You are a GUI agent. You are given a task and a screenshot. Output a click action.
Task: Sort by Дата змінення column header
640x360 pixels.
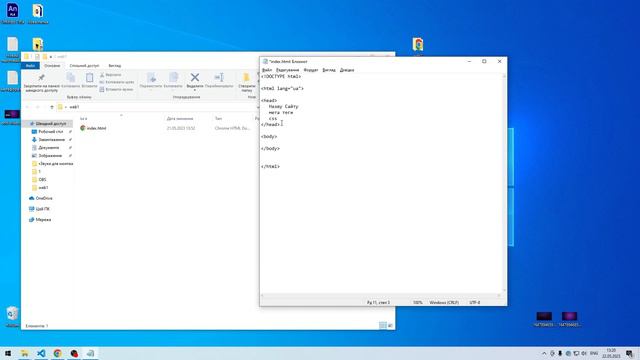tap(180, 118)
